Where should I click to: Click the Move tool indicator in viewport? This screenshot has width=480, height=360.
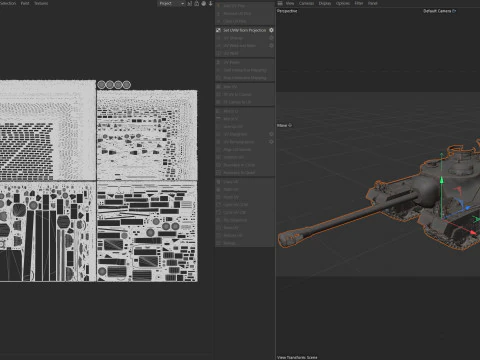tap(284, 125)
